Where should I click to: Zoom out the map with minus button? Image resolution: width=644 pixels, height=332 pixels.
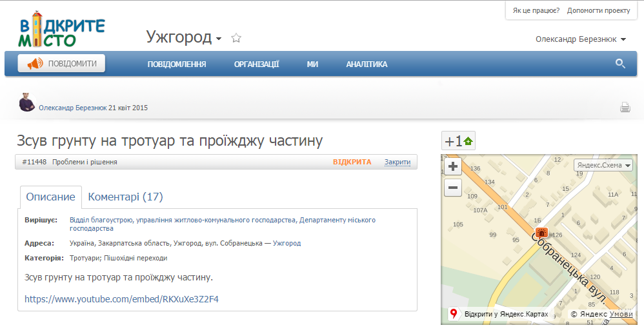pyautogui.click(x=453, y=188)
